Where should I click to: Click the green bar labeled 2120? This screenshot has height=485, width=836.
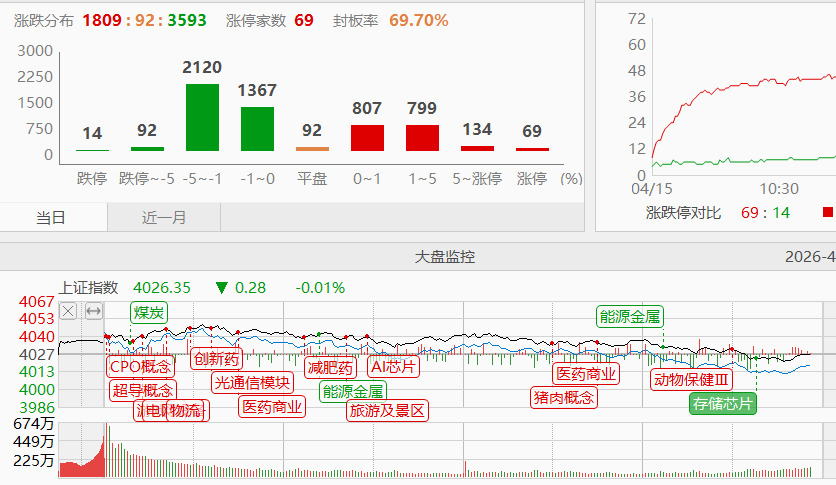[203, 117]
